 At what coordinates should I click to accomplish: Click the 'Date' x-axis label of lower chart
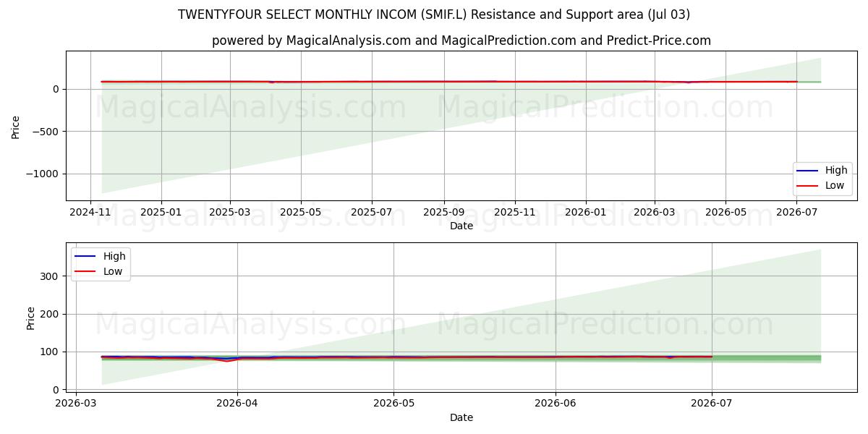tap(461, 417)
